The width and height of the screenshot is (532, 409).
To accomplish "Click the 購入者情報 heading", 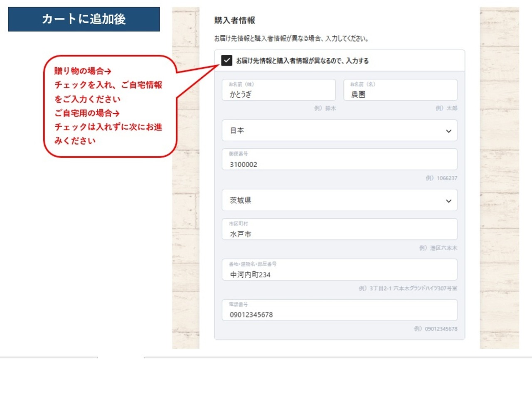I will [235, 20].
